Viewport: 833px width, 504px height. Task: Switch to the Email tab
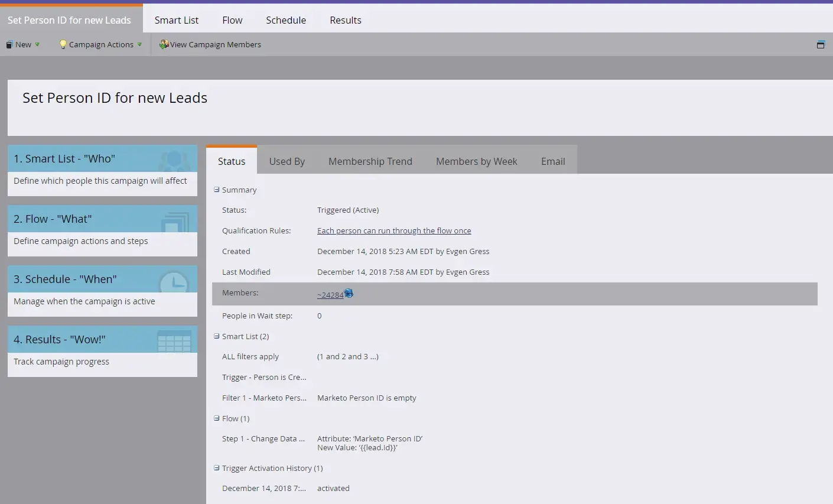553,161
